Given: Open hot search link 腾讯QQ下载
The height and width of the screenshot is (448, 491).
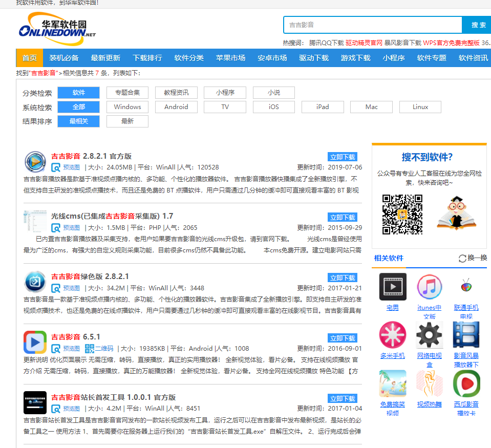Looking at the screenshot, I should point(326,43).
